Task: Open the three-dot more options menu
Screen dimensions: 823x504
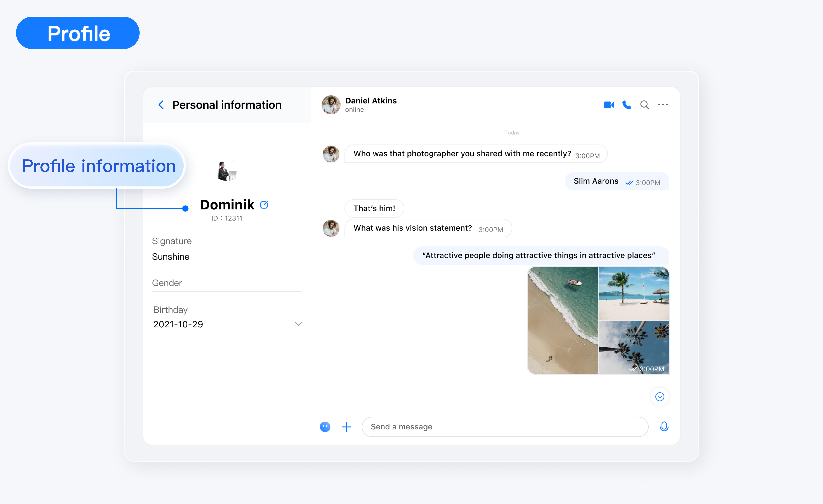Action: 663,105
